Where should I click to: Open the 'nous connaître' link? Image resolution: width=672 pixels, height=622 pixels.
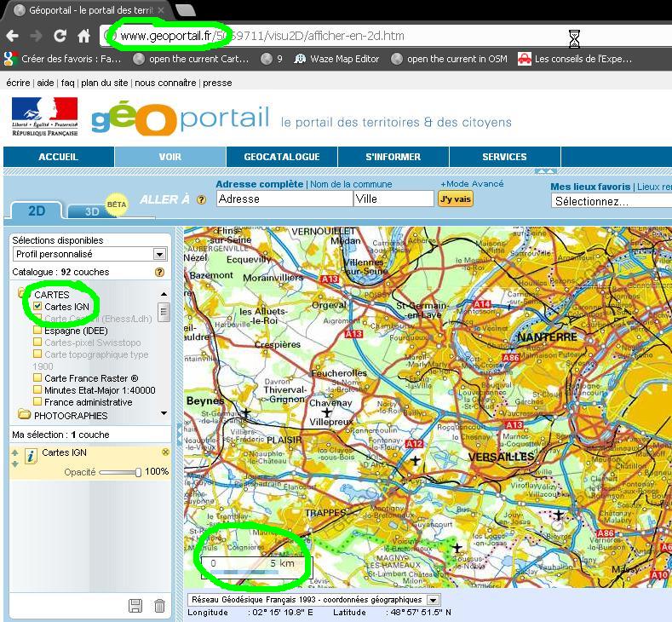pyautogui.click(x=165, y=83)
